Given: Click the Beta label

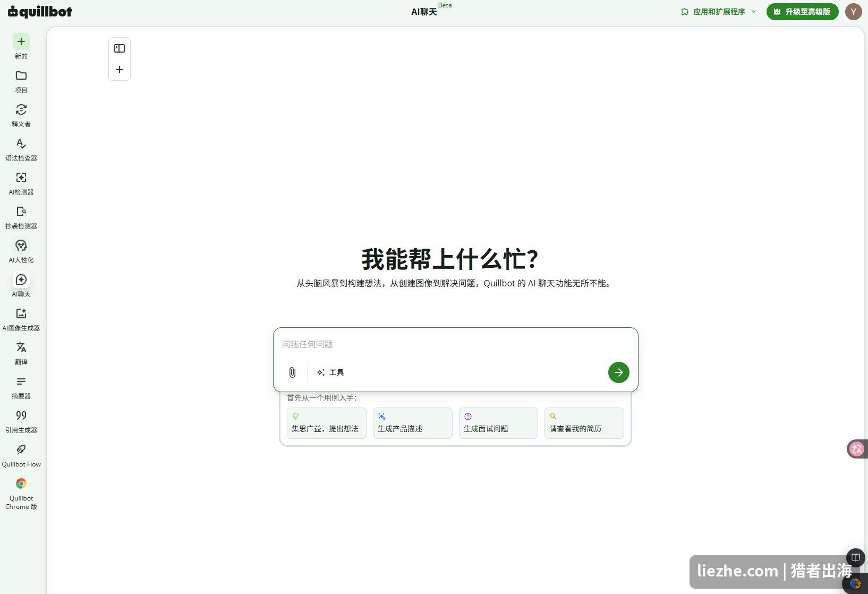Looking at the screenshot, I should pos(445,5).
